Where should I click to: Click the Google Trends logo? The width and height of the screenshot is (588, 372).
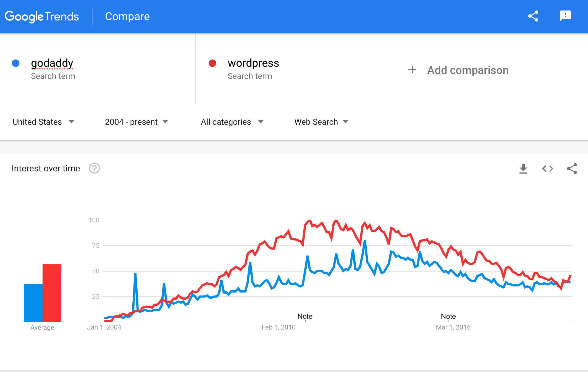(42, 16)
